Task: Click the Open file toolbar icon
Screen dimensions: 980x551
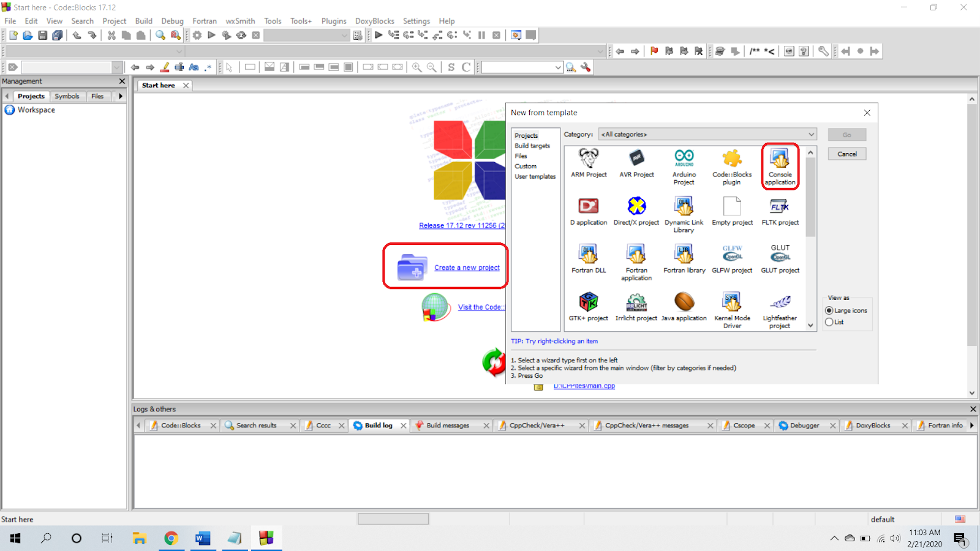Action: 28,36
